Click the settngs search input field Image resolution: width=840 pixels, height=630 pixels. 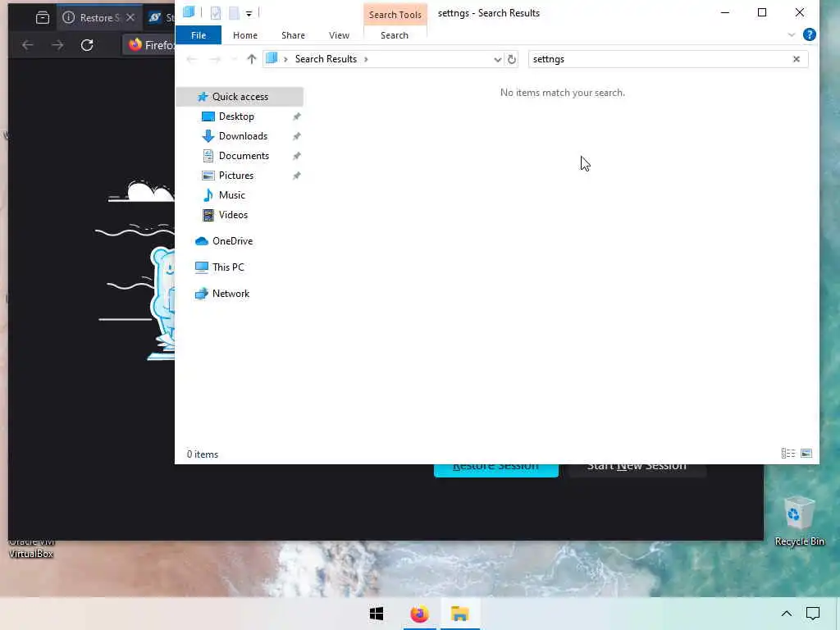[659, 59]
